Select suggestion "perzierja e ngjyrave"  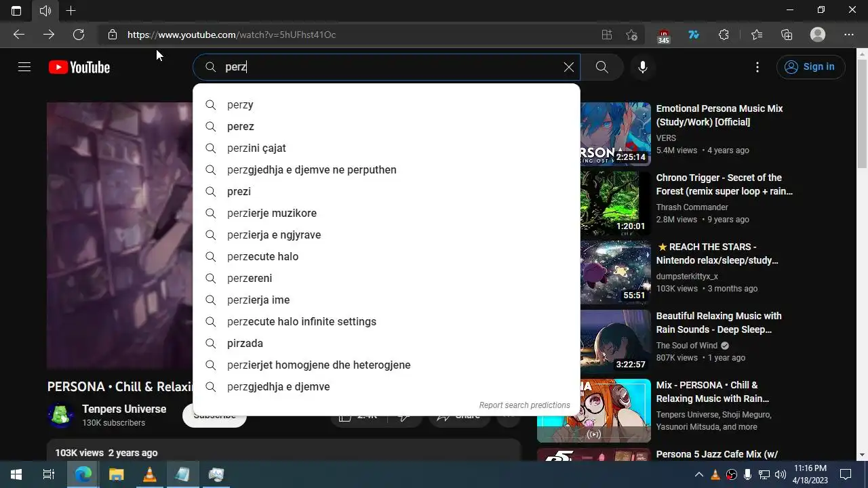click(387, 235)
